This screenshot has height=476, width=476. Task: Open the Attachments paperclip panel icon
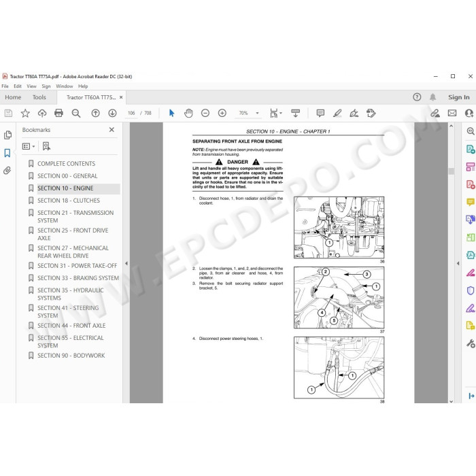(7, 171)
